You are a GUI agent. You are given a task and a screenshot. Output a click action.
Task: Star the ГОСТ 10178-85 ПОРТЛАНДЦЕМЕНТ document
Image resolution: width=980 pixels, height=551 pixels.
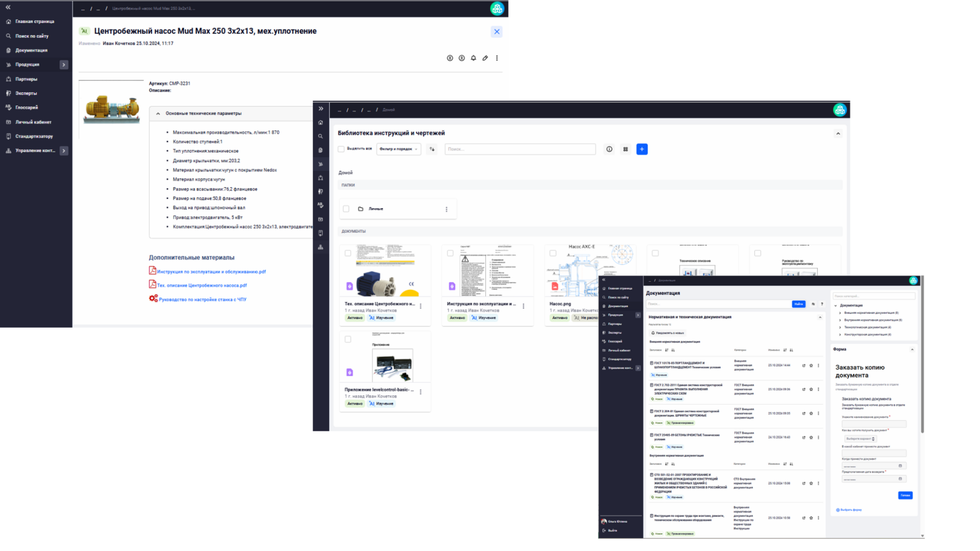(811, 366)
